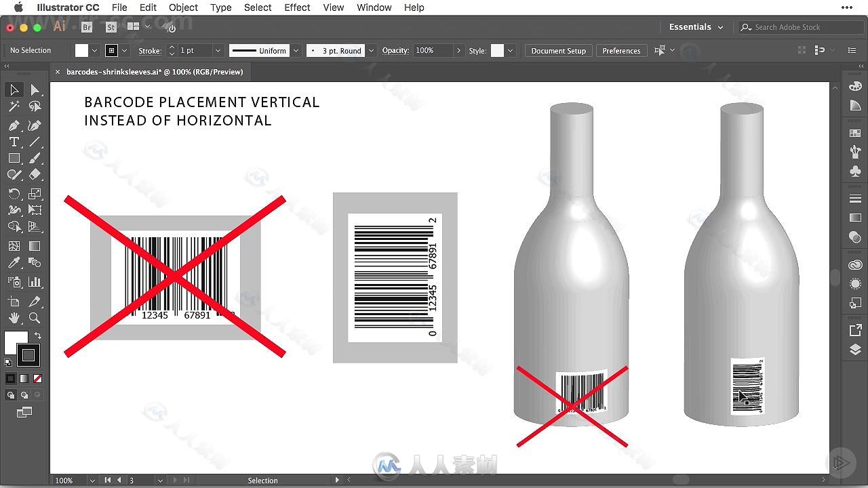Open the Transparency panel icon
Image resolution: width=868 pixels, height=488 pixels.
click(855, 237)
